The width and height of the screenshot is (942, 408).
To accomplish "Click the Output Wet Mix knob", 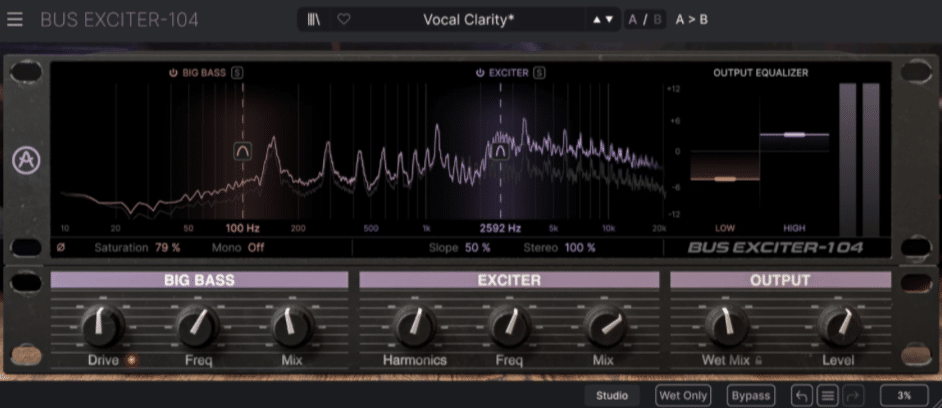I will [x=726, y=325].
